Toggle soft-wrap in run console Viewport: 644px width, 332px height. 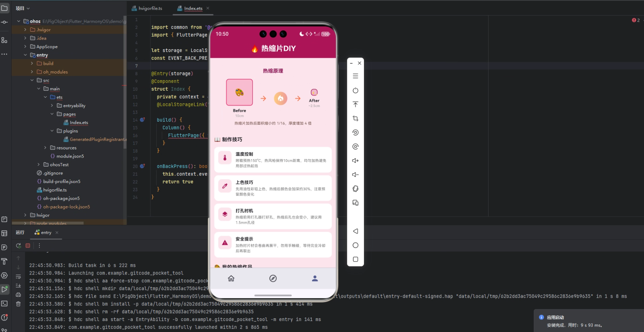pos(18,276)
